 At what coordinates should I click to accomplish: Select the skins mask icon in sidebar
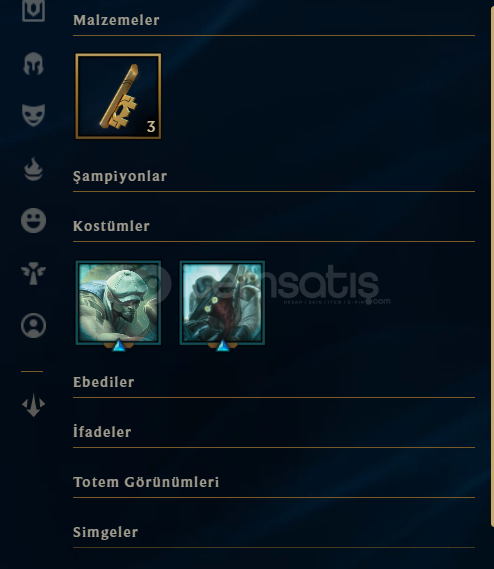[33, 115]
